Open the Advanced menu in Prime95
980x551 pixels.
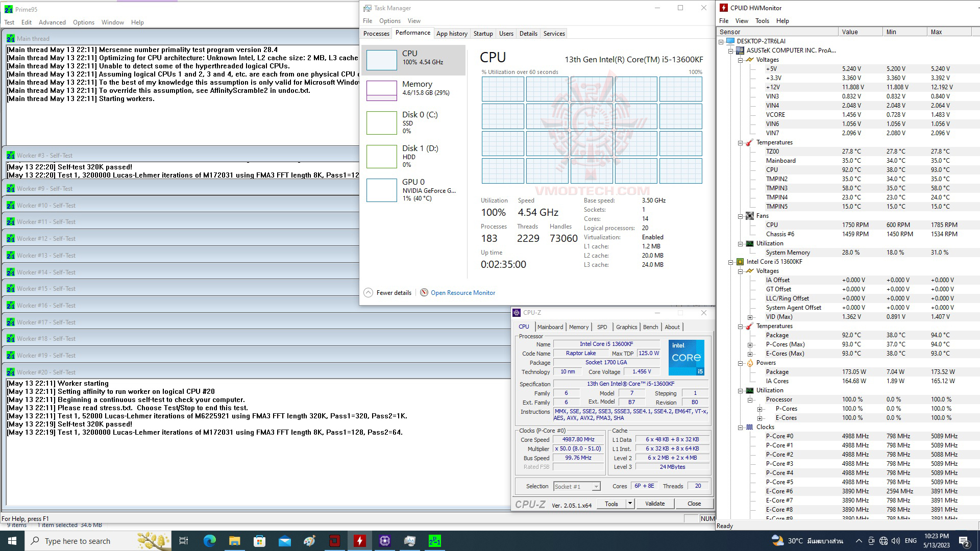(52, 22)
